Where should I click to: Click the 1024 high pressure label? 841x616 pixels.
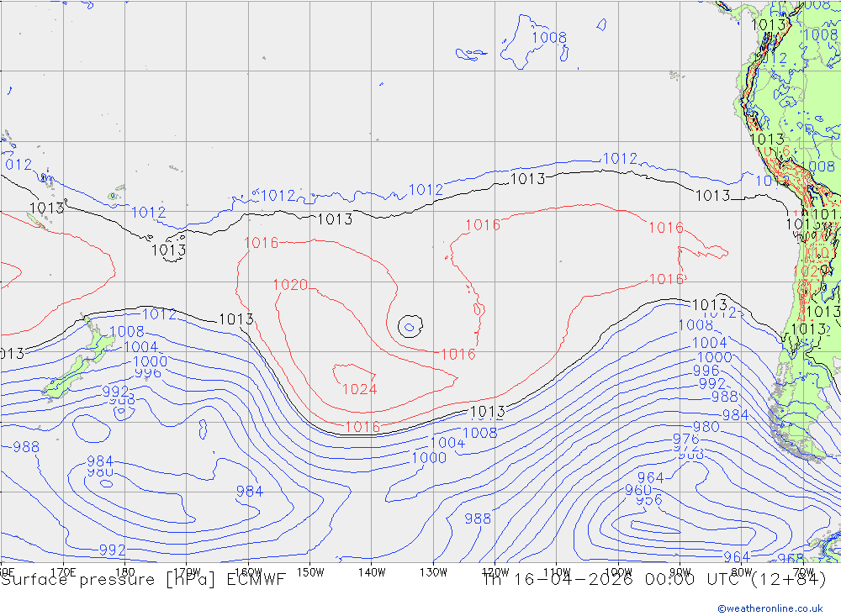pos(359,389)
